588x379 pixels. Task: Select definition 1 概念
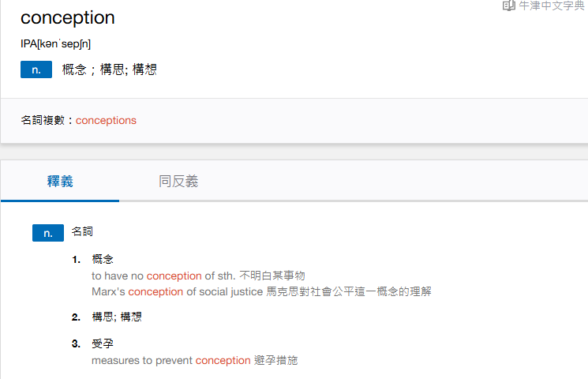pos(103,259)
